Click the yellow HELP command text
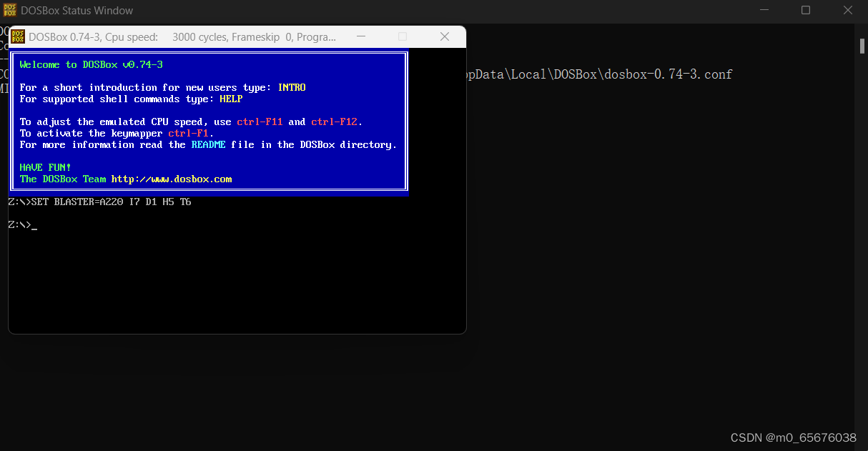The image size is (868, 451). pos(232,99)
